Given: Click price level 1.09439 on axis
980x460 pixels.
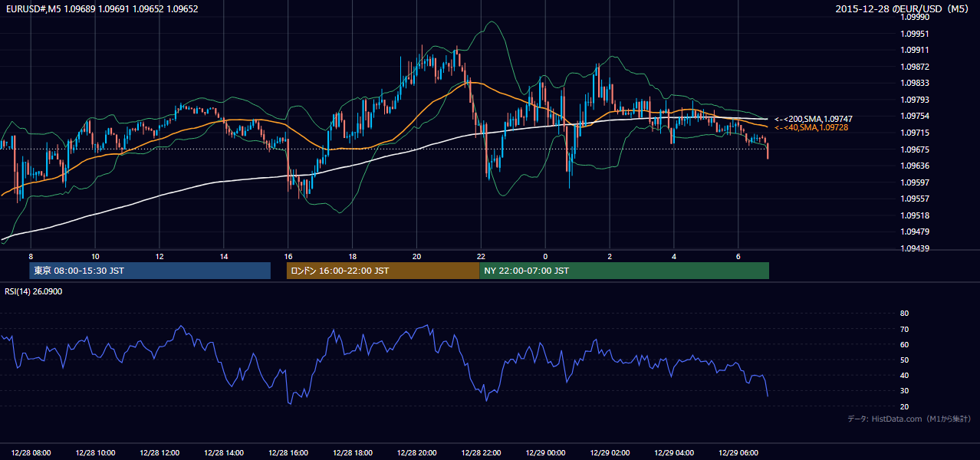Looking at the screenshot, I should pos(915,248).
